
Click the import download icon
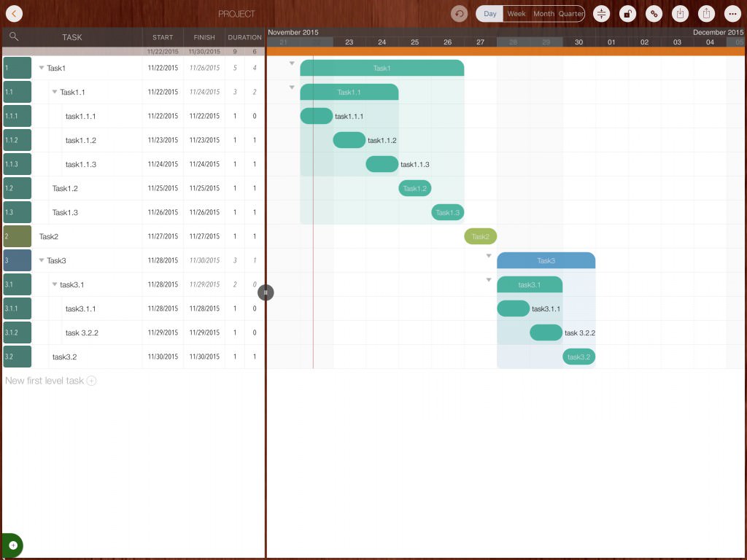pyautogui.click(x=680, y=14)
